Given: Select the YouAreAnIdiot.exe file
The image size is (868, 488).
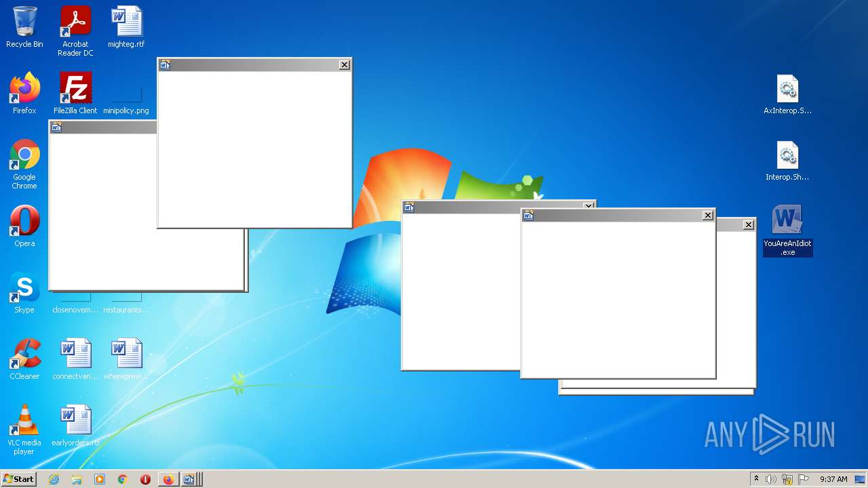Looking at the screenshot, I should pos(787,230).
